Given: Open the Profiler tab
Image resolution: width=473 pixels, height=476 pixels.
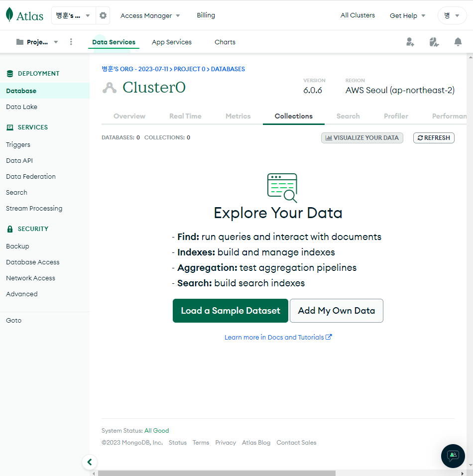Looking at the screenshot, I should (396, 116).
